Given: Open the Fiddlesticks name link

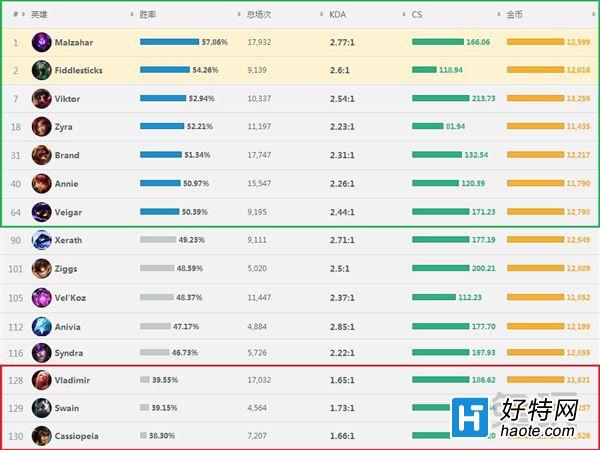Looking at the screenshot, I should point(78,70).
